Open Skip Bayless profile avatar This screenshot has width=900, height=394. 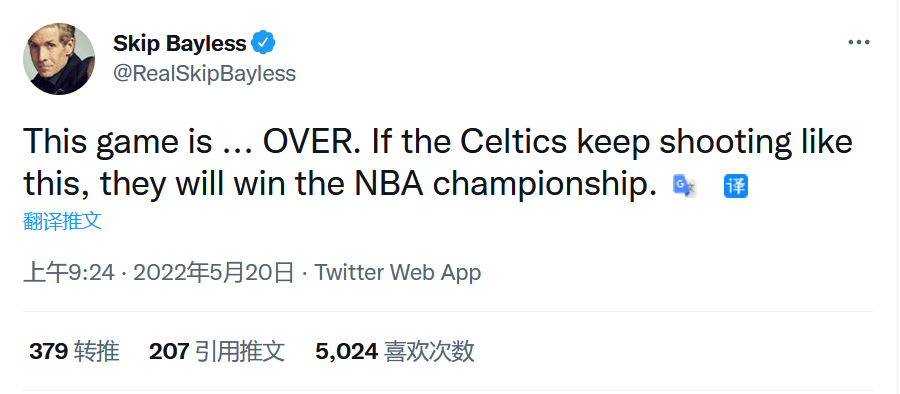pyautogui.click(x=59, y=59)
